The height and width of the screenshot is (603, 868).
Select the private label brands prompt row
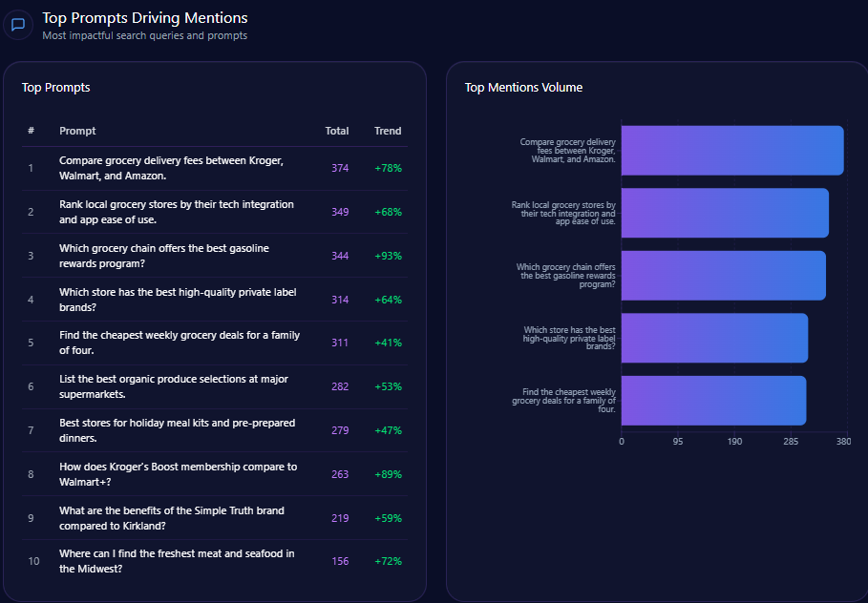(178, 300)
